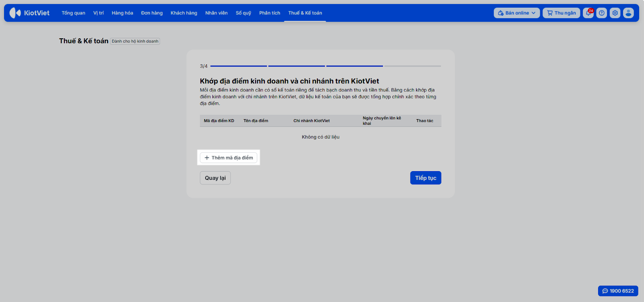This screenshot has height=302, width=644.
Task: Click the Khớp địa điểm kinh doanh heading
Action: click(289, 81)
